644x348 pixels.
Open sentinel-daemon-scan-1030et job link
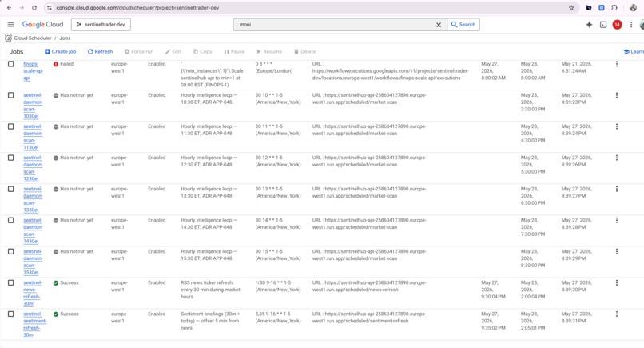[x=33, y=106]
